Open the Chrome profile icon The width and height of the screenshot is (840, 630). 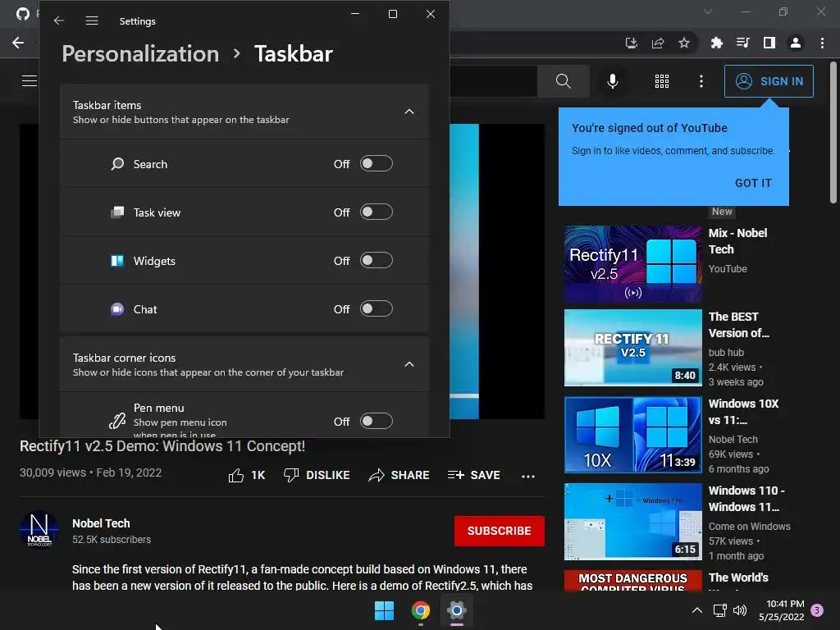796,43
